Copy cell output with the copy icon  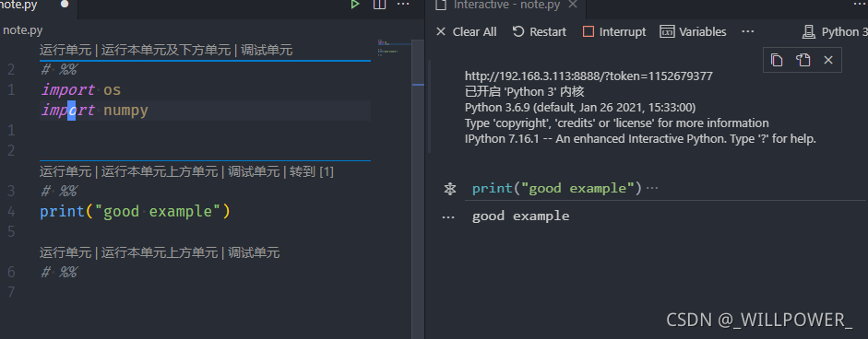point(777,60)
